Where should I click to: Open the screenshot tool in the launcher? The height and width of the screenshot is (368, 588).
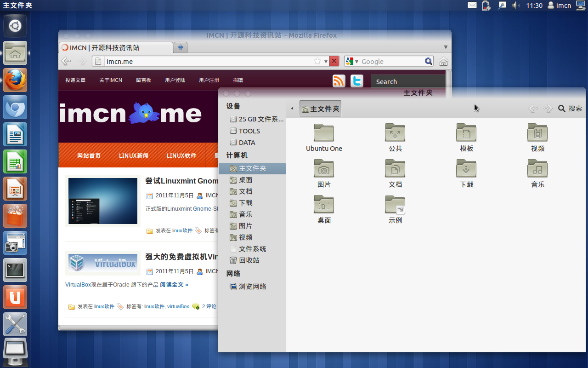(15, 243)
